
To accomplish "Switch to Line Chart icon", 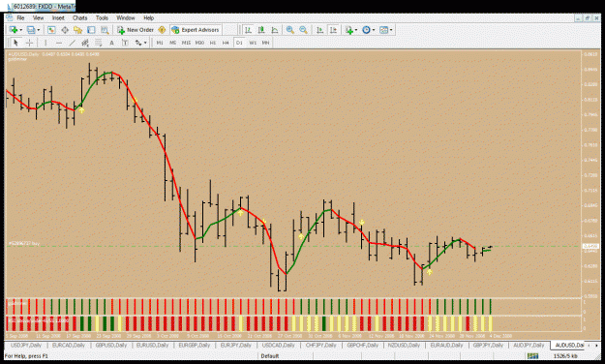I will pos(275,30).
